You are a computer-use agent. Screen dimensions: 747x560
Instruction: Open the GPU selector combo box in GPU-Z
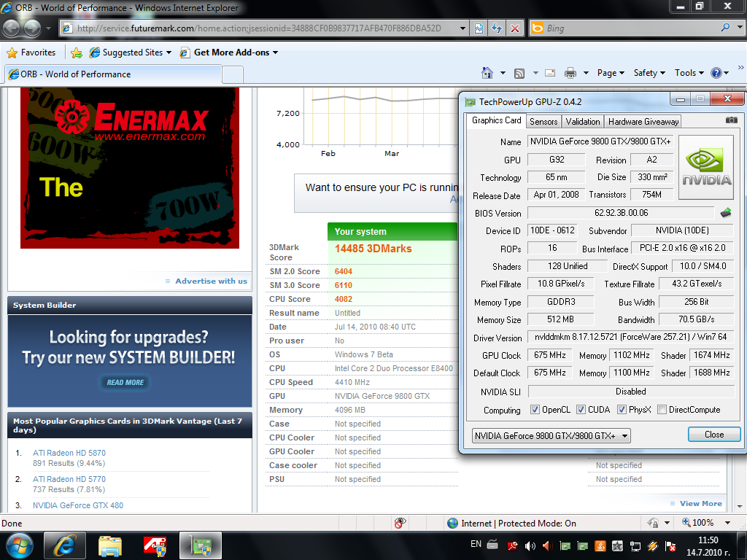(x=551, y=436)
